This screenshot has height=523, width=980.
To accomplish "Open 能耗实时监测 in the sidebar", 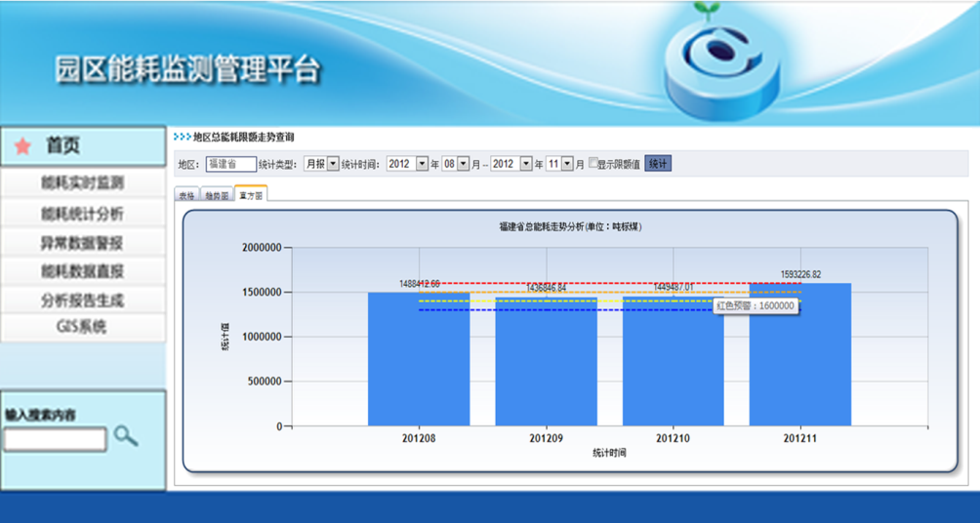I will 83,183.
